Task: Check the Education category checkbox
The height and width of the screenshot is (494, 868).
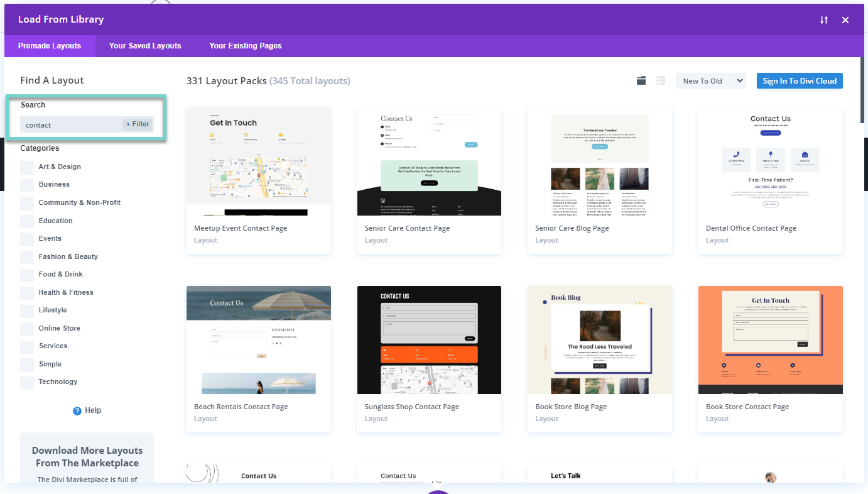Action: pyautogui.click(x=27, y=221)
